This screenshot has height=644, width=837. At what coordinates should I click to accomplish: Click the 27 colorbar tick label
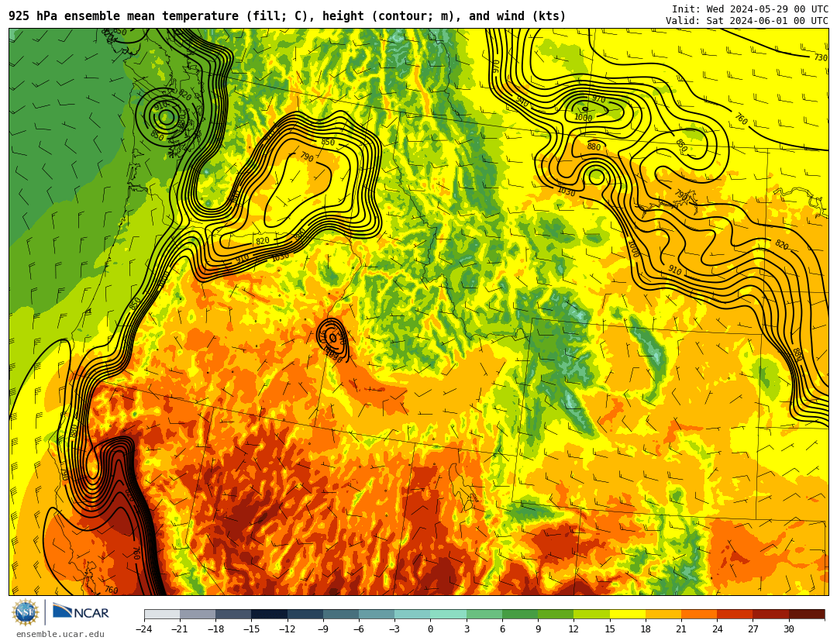point(753,629)
